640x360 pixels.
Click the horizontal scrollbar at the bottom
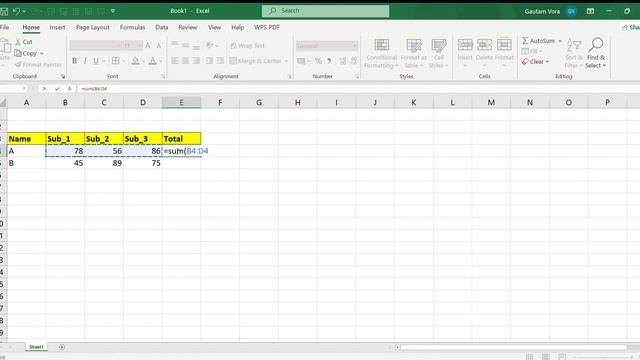coord(513,347)
